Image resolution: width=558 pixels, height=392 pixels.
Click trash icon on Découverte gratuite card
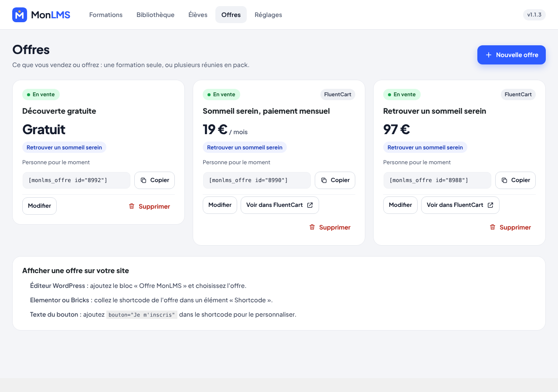(132, 206)
